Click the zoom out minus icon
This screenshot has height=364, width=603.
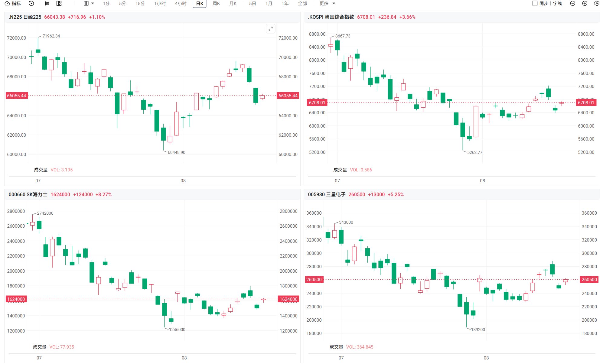(x=572, y=3)
